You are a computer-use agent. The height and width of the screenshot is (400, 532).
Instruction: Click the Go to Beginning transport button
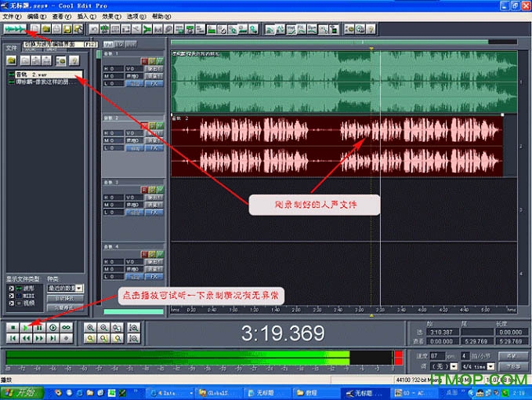13,338
